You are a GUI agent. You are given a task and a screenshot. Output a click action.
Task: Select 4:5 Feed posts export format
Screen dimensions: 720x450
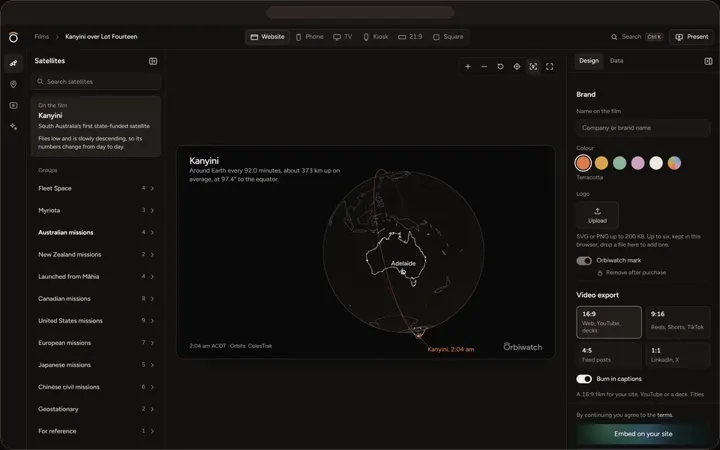tap(609, 355)
